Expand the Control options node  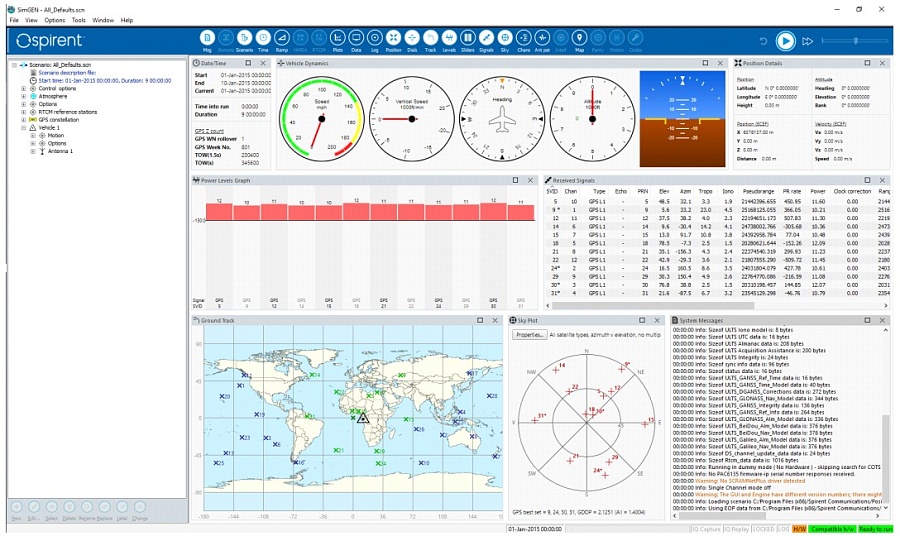[23, 88]
